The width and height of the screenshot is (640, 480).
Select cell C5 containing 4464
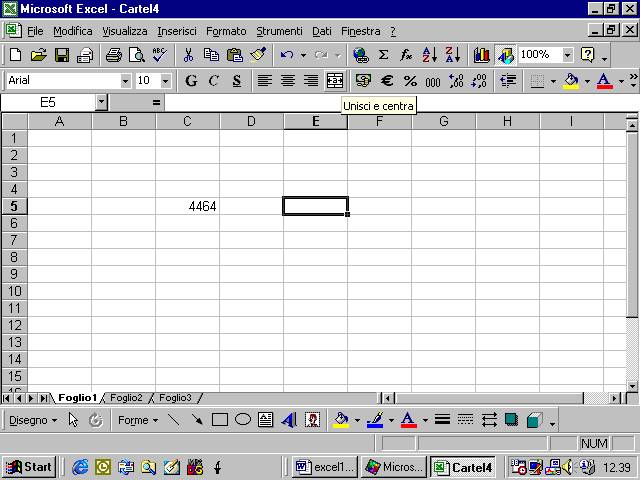[x=187, y=206]
